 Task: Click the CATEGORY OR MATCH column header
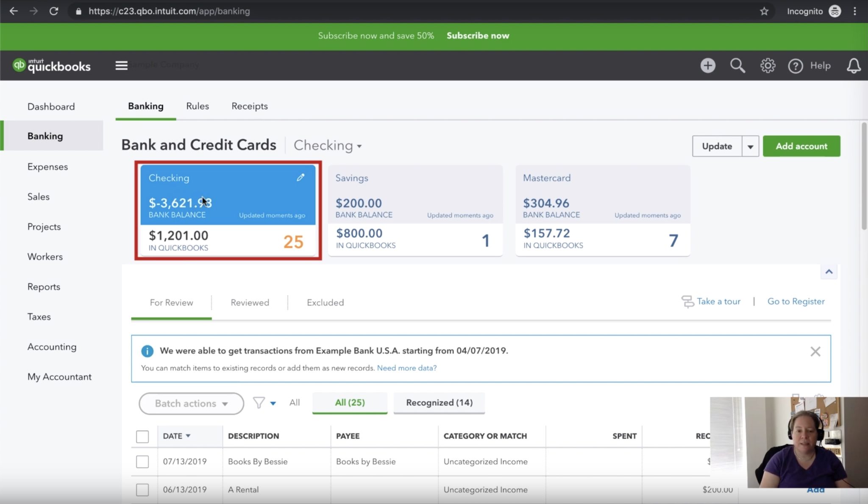click(x=485, y=436)
